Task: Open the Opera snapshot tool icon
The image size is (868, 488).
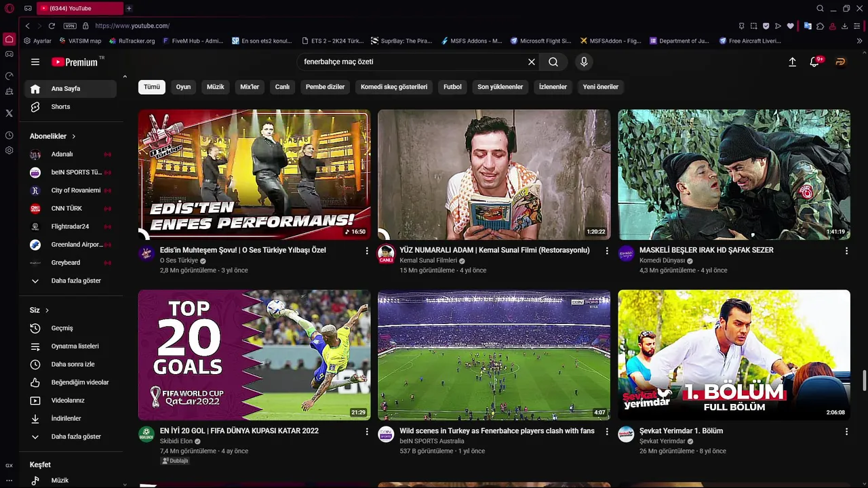Action: [x=753, y=26]
